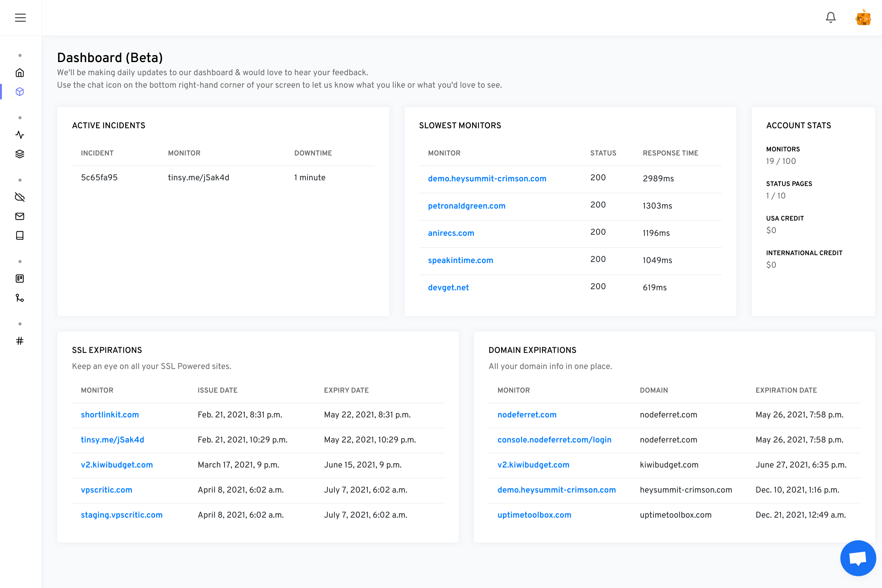Click the trello board sidebar icon
Image resolution: width=882 pixels, height=588 pixels.
pos(20,279)
